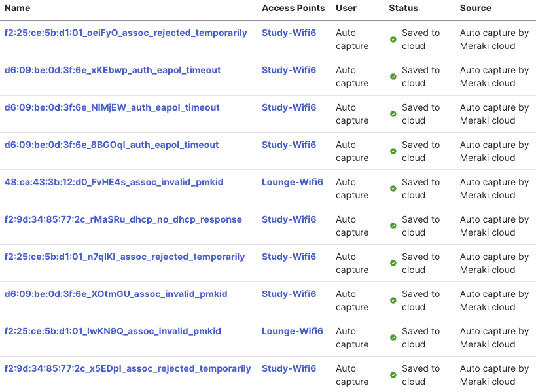Click status icon in n7qIKl row

[x=393, y=263]
